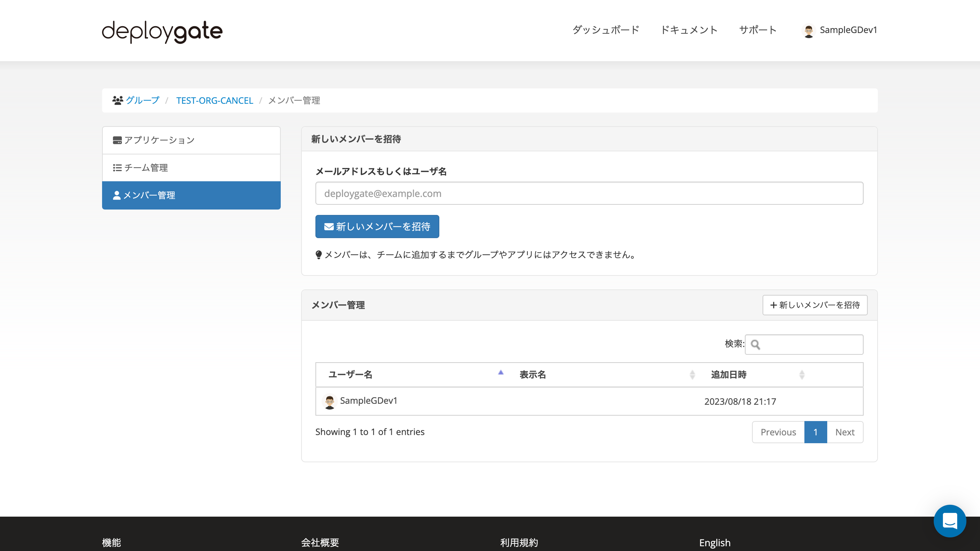This screenshot has height=551, width=980.
Task: Open the TEST-ORG-CANCEL breadcrumb link
Action: 215,100
